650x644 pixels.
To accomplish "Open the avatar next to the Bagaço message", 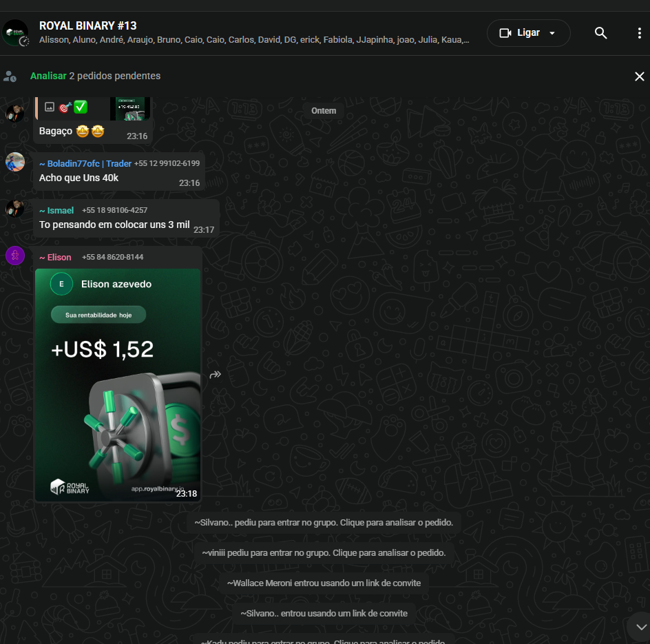I will click(x=15, y=113).
